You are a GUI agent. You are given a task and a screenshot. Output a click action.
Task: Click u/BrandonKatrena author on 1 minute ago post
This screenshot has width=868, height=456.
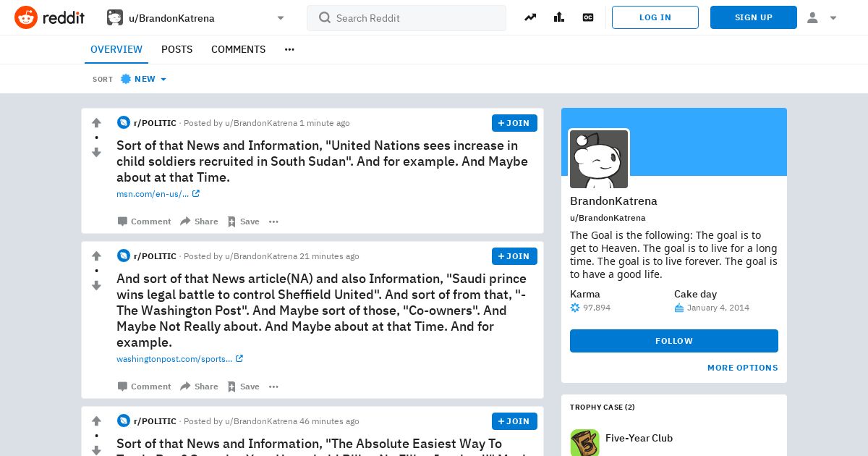(261, 123)
